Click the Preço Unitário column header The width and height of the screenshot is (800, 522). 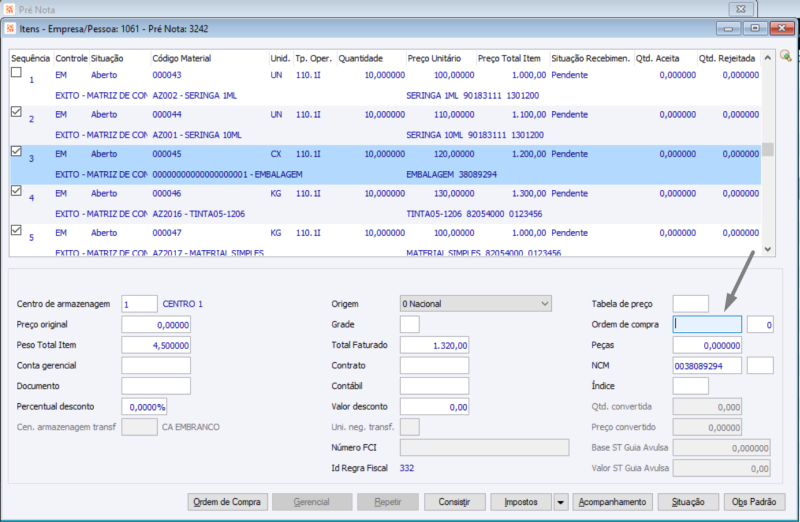click(434, 58)
